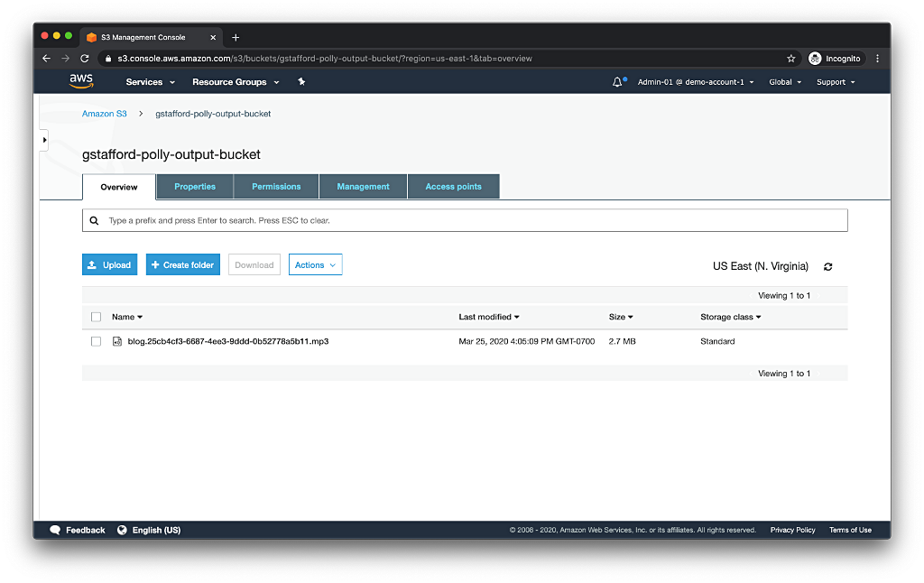Reload the page via the browser refresh icon
The height and width of the screenshot is (583, 924).
pyautogui.click(x=84, y=58)
